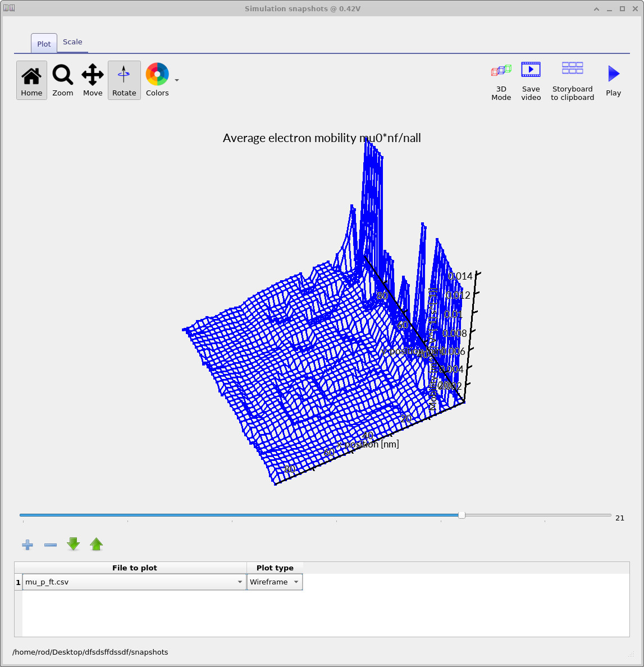Select the Zoom magnifier tool

pos(63,80)
